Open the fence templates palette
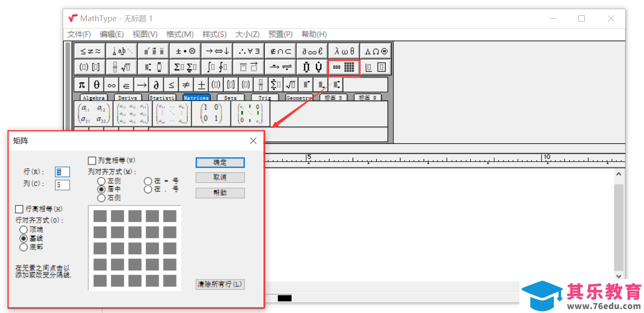The width and height of the screenshot is (644, 313). tap(90, 67)
